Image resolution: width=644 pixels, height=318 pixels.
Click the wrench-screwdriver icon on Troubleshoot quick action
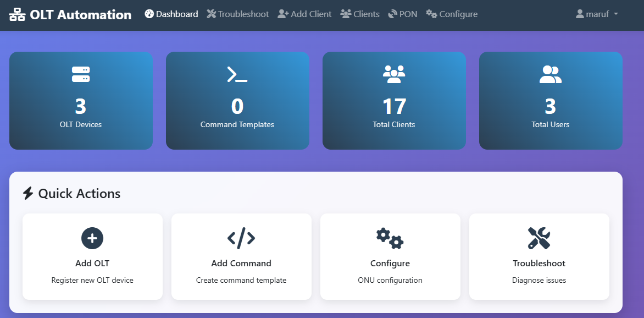click(539, 238)
